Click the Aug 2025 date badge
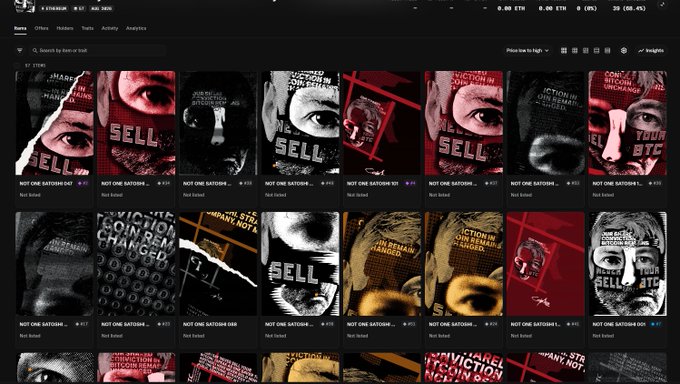 click(x=101, y=8)
